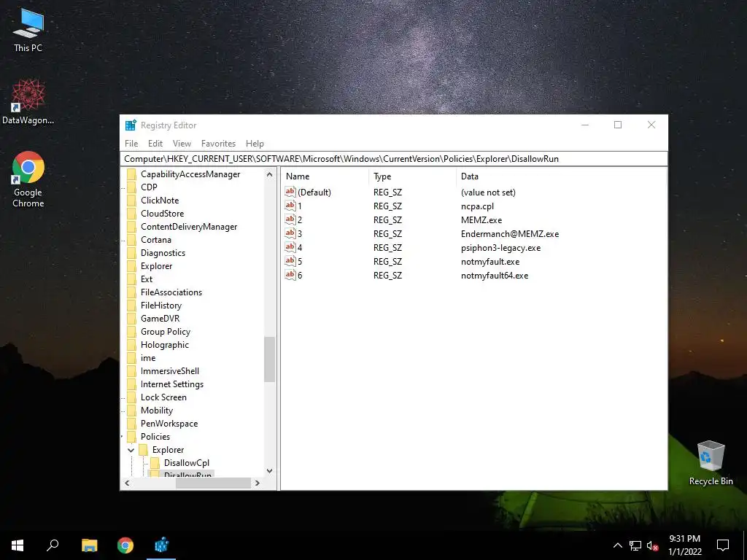Image resolution: width=747 pixels, height=560 pixels.
Task: Select the ImmersiveShell key
Action: click(169, 371)
